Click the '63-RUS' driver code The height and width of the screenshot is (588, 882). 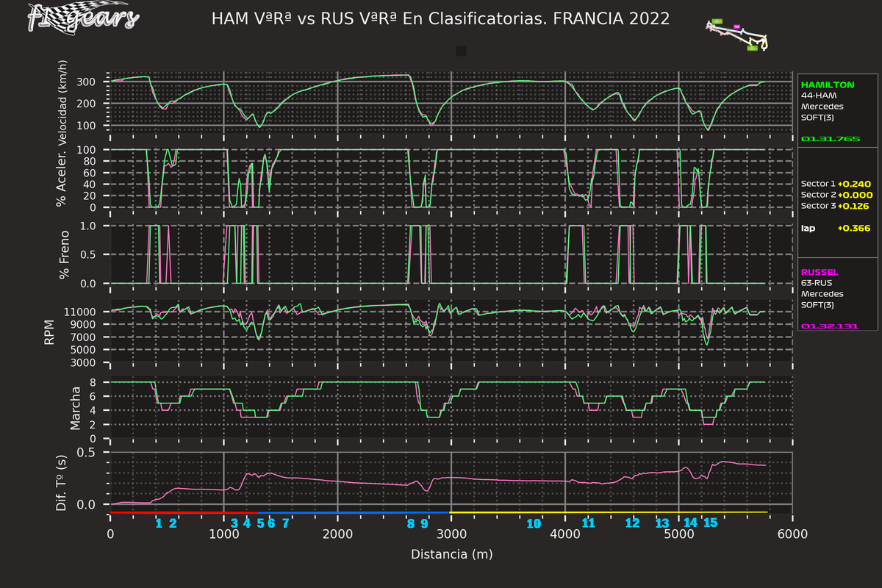817,282
